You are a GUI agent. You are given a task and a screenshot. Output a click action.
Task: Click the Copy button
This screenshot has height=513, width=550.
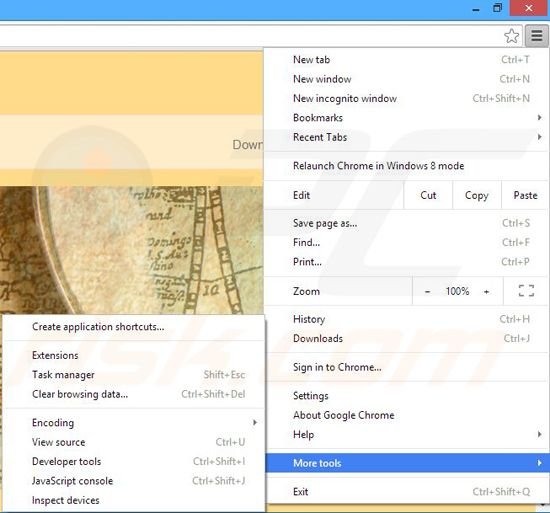click(477, 195)
